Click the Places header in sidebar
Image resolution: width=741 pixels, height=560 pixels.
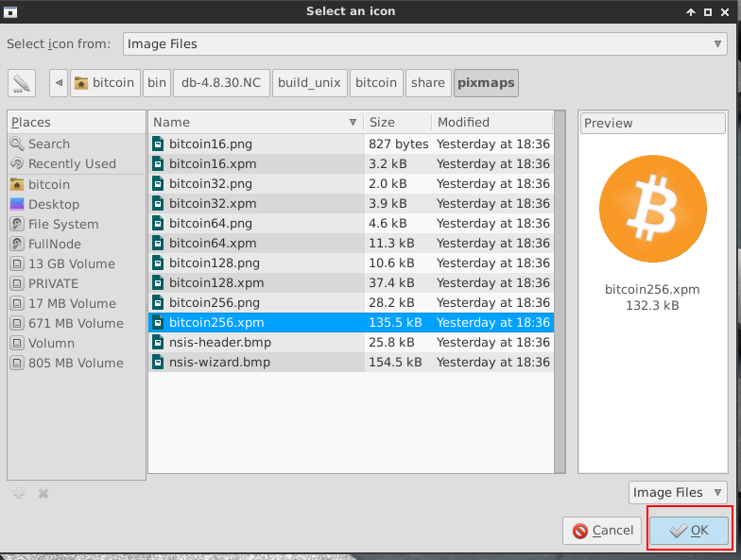point(76,123)
